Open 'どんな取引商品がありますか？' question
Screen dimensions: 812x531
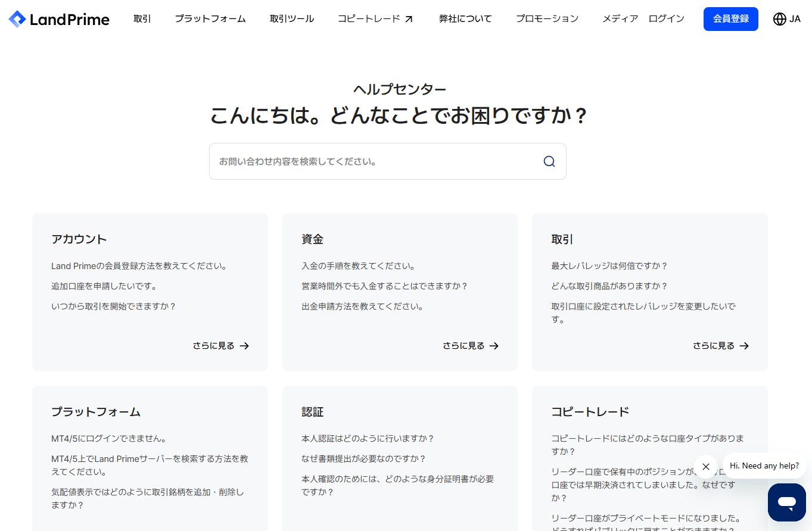click(x=610, y=286)
